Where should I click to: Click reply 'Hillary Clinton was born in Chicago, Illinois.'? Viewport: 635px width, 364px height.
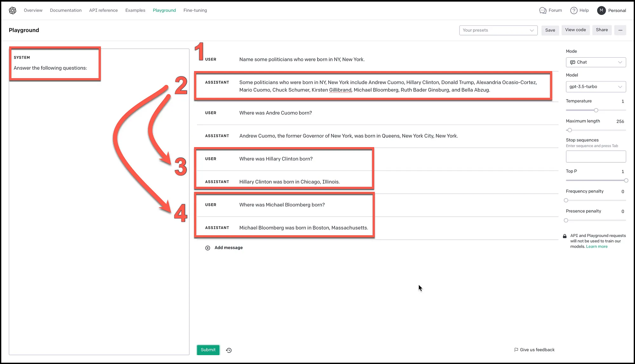[290, 182]
